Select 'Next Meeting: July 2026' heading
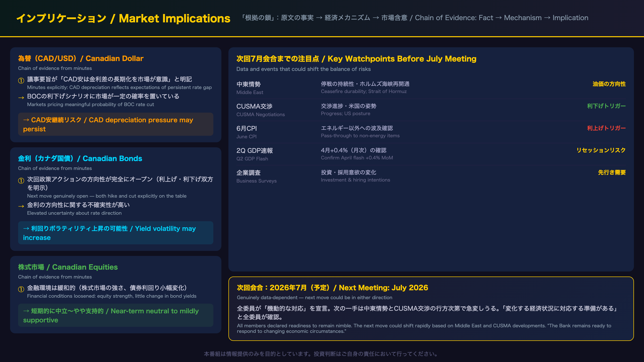This screenshot has height=362, width=644. tap(332, 288)
